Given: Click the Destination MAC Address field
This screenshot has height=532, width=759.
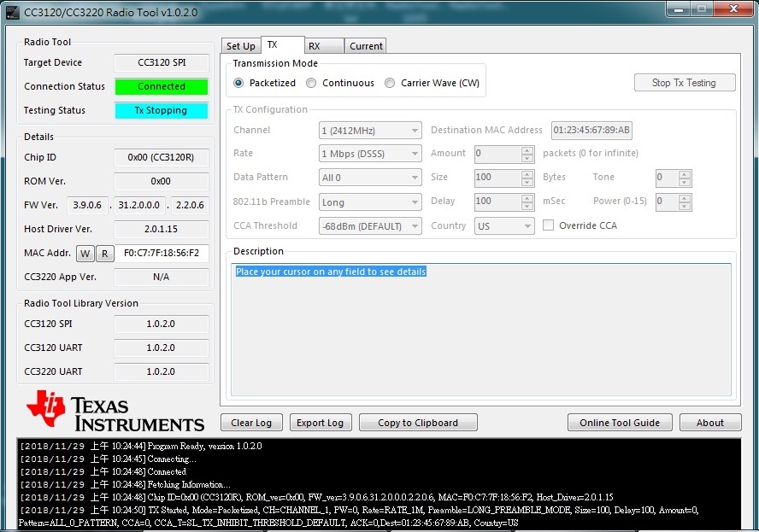Looking at the screenshot, I should pos(591,130).
